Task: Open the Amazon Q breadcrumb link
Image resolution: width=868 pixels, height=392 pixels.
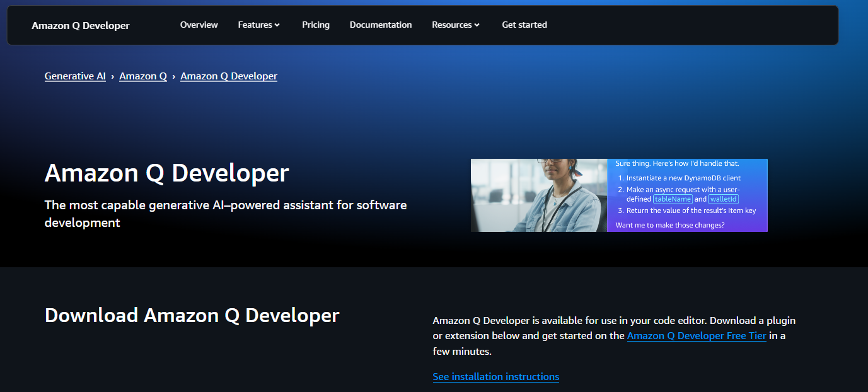Action: pos(143,76)
